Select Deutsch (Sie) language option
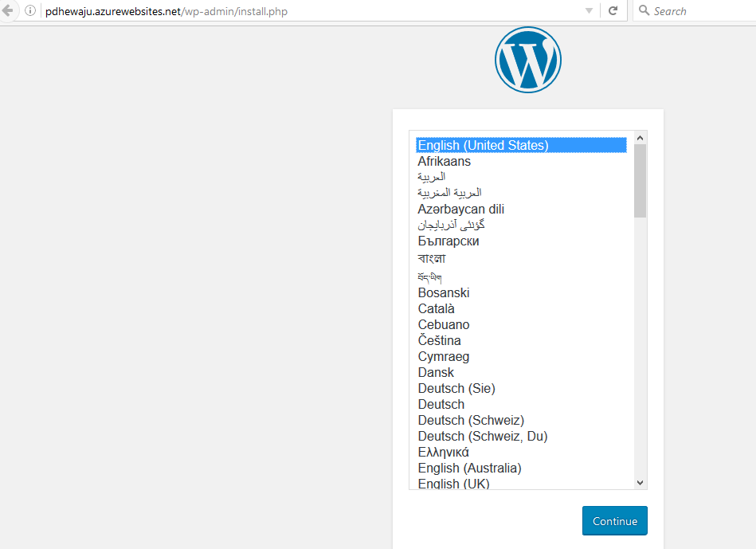 (521, 388)
